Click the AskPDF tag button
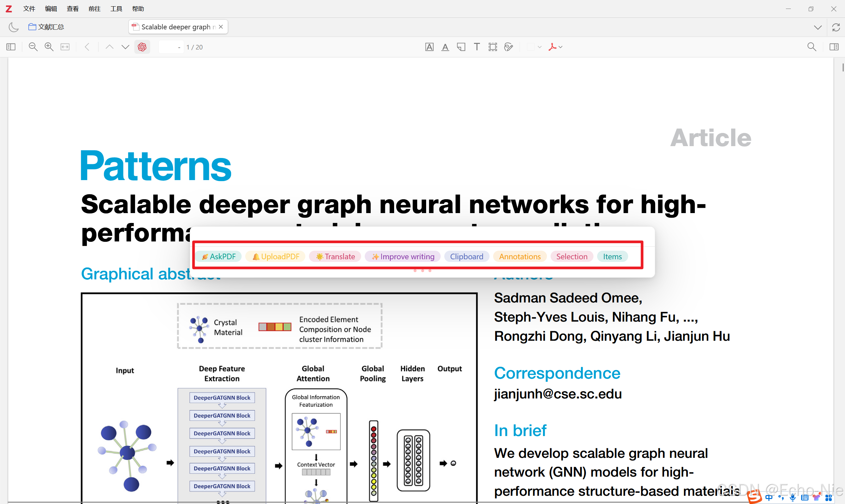845x504 pixels. tap(219, 256)
